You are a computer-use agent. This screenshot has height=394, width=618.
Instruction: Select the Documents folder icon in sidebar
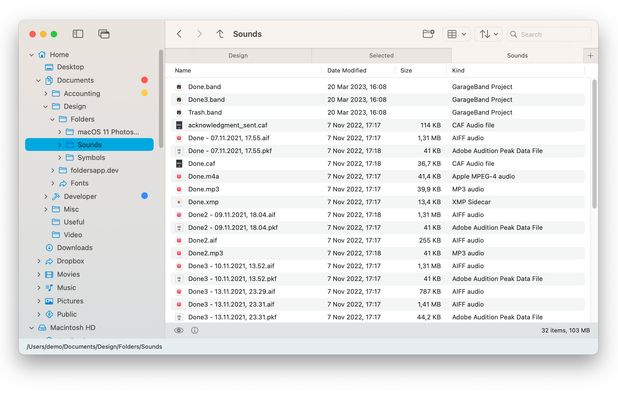49,80
